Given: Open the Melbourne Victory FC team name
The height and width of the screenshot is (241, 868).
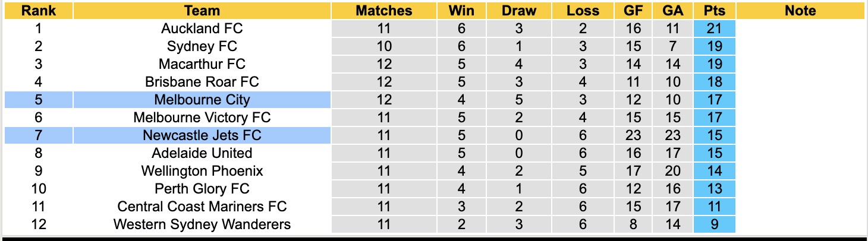Looking at the screenshot, I should [x=202, y=118].
